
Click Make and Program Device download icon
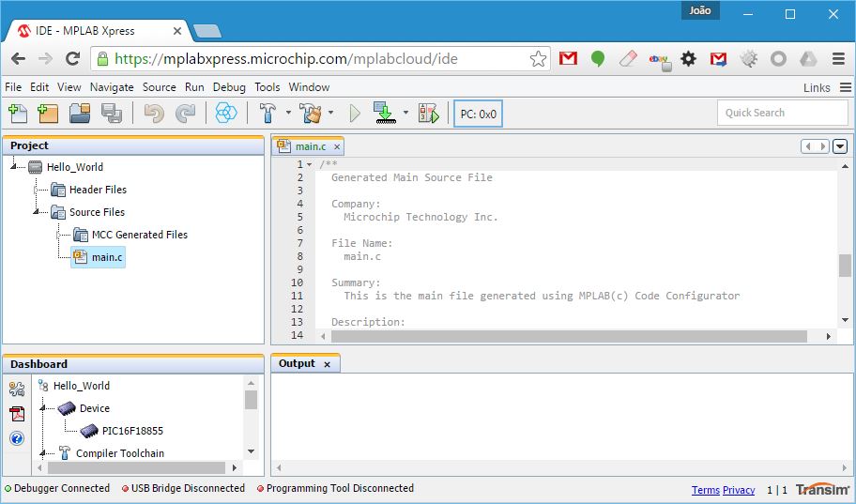[385, 113]
